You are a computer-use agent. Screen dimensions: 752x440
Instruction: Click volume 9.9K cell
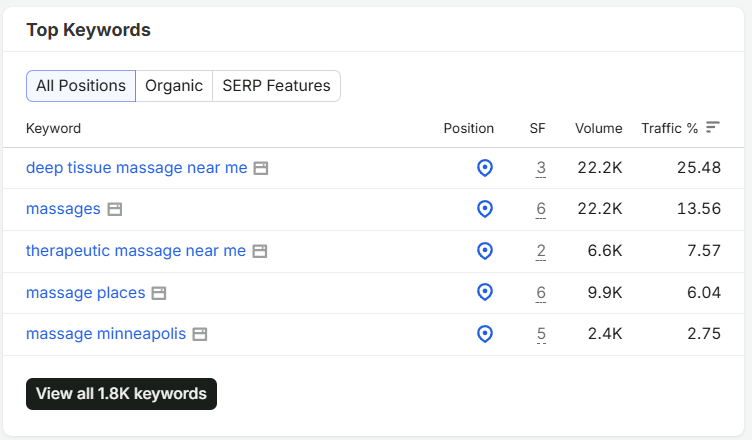coord(605,292)
